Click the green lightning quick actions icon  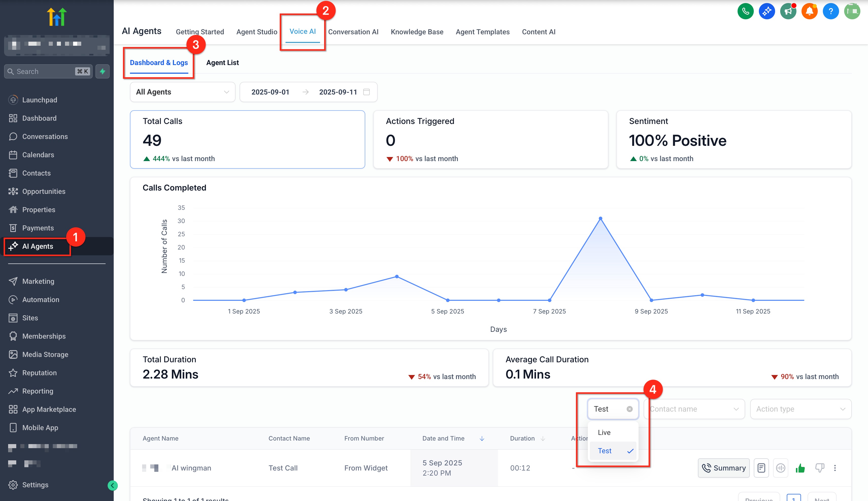[103, 71]
